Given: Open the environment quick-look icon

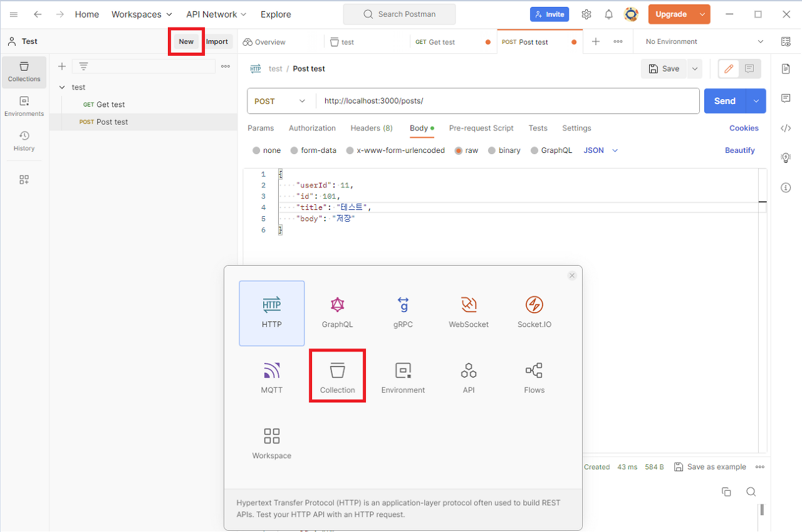Looking at the screenshot, I should coord(786,41).
